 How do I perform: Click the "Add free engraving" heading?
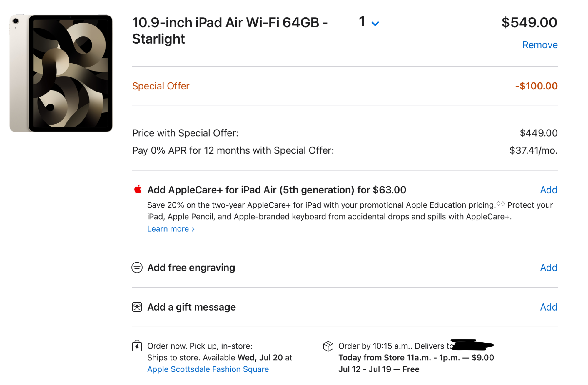point(191,268)
